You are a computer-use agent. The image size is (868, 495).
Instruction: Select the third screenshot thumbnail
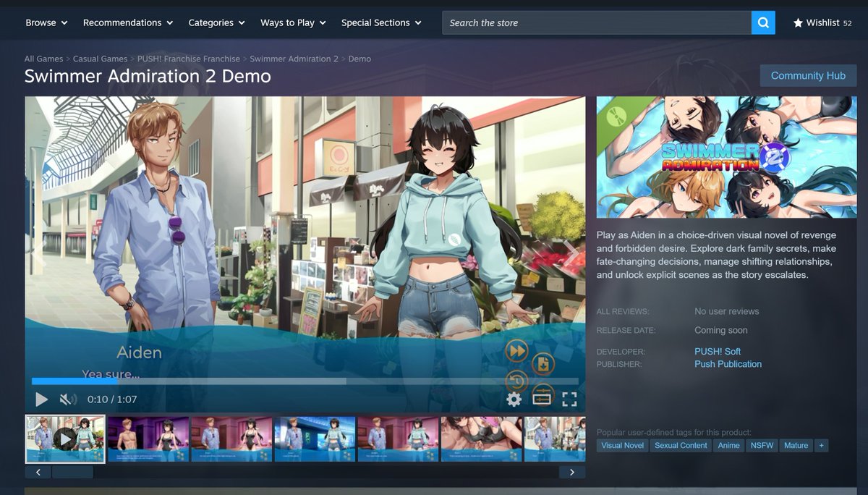[x=231, y=439]
